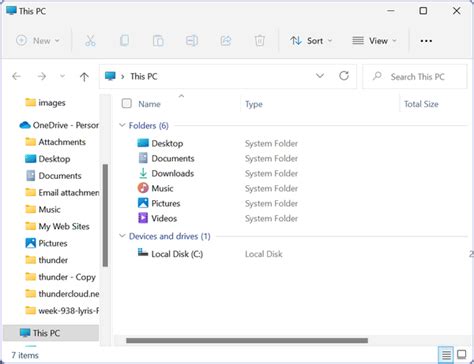
Task: Click the chevron before This PC in address bar
Action: pyautogui.click(x=123, y=77)
